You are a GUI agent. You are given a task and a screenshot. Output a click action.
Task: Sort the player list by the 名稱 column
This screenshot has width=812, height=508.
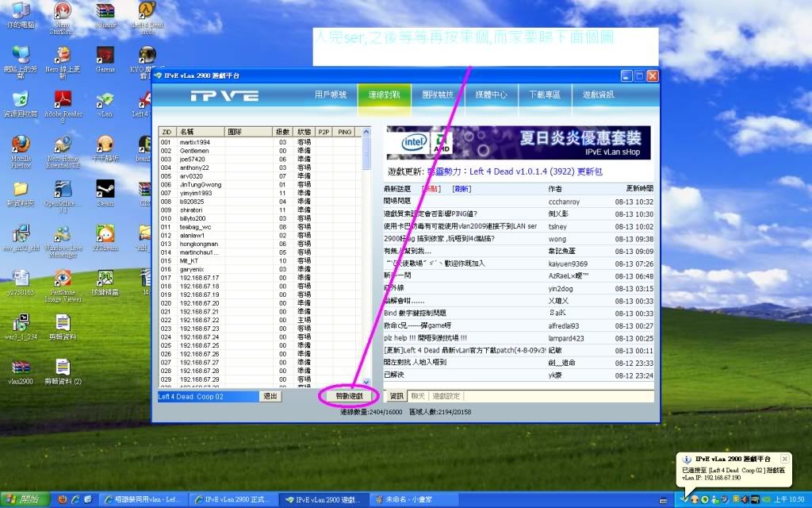click(200, 133)
